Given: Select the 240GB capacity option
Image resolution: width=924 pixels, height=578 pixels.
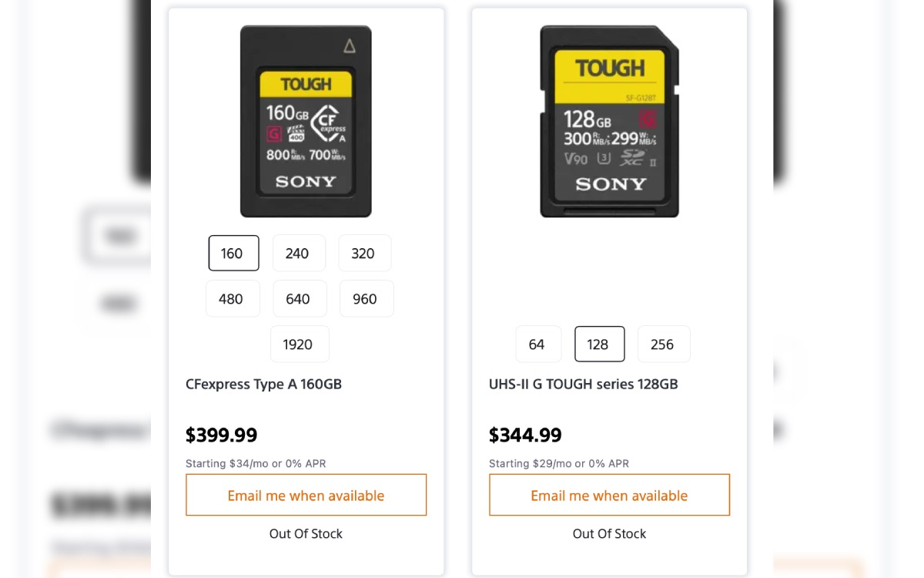Looking at the screenshot, I should [x=299, y=253].
